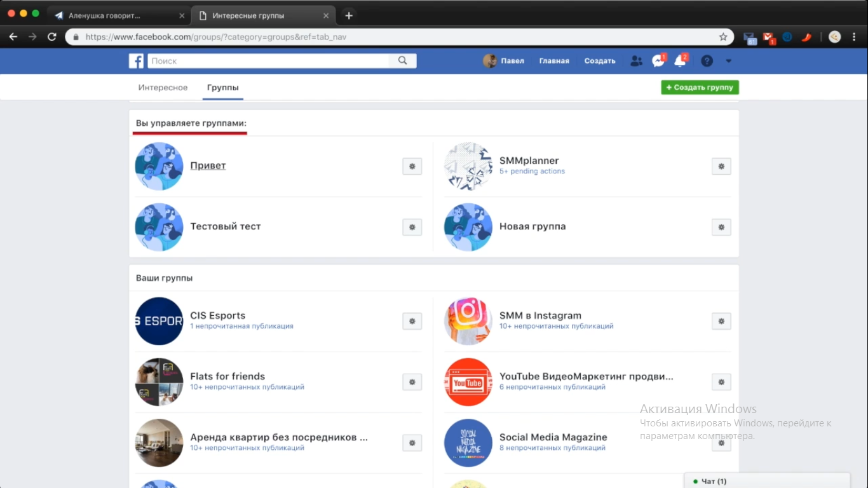Open the Создать header menu
The image size is (868, 488).
600,61
